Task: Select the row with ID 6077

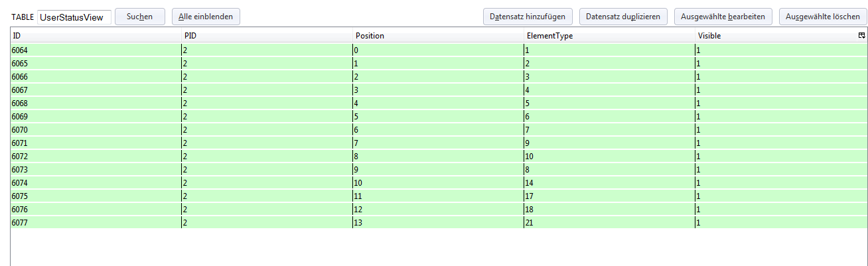Action: (x=439, y=222)
